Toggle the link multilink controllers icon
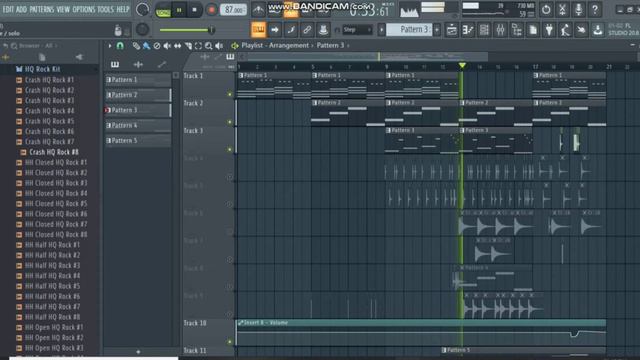The height and width of the screenshot is (360, 640). click(307, 29)
